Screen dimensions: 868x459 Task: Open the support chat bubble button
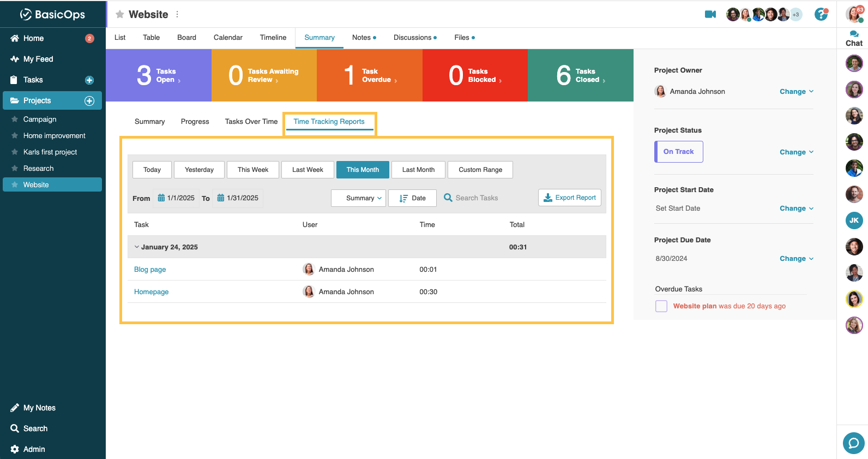tap(853, 443)
